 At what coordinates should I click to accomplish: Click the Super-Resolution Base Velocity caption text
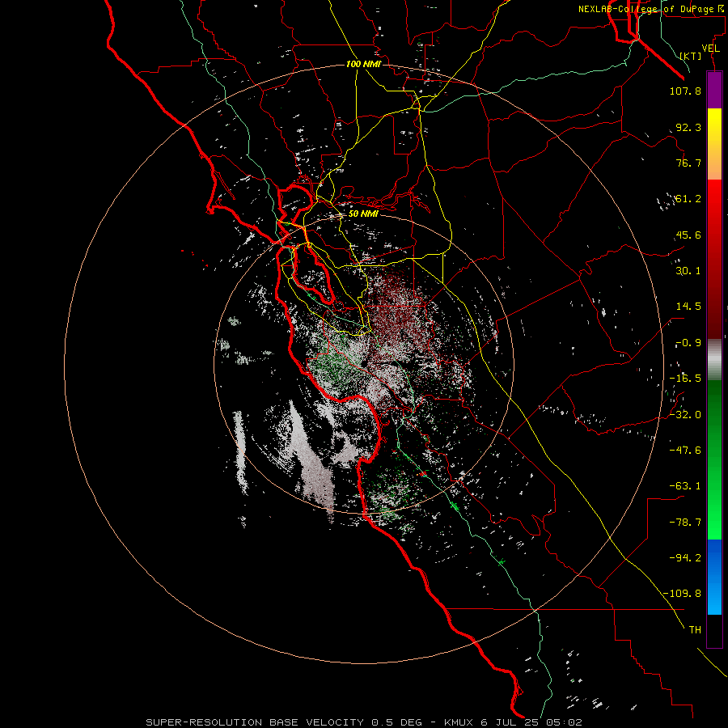pos(363,722)
